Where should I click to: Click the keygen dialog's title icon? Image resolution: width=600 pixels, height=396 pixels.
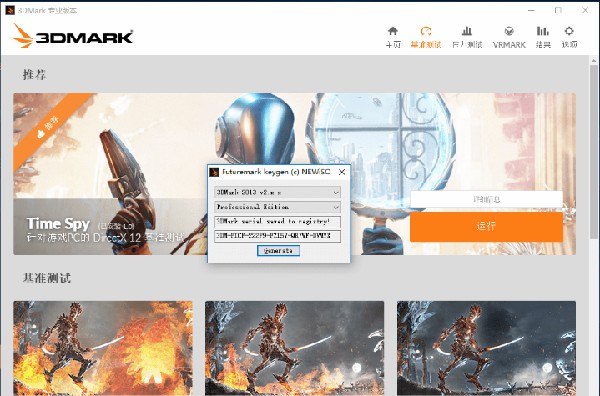coord(214,172)
